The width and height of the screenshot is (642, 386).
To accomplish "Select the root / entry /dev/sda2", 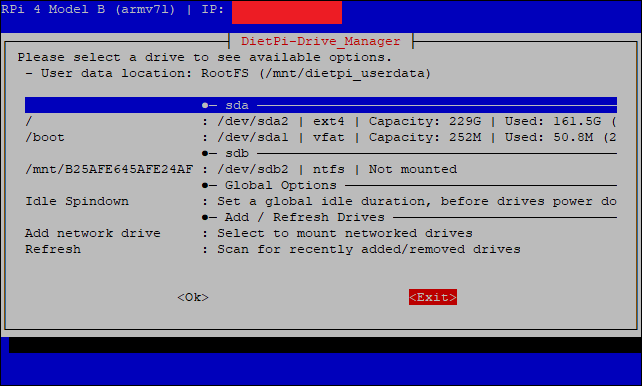I will click(321, 121).
